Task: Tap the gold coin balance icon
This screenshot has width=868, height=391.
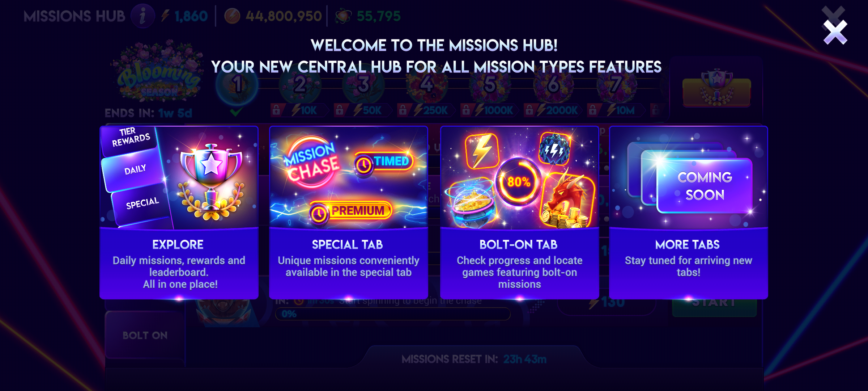Action: pos(232,16)
